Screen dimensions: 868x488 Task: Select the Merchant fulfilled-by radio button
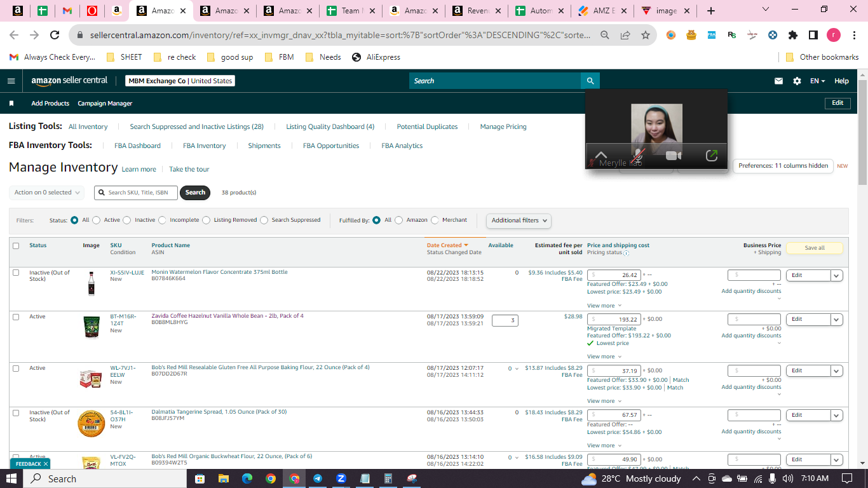tap(435, 220)
